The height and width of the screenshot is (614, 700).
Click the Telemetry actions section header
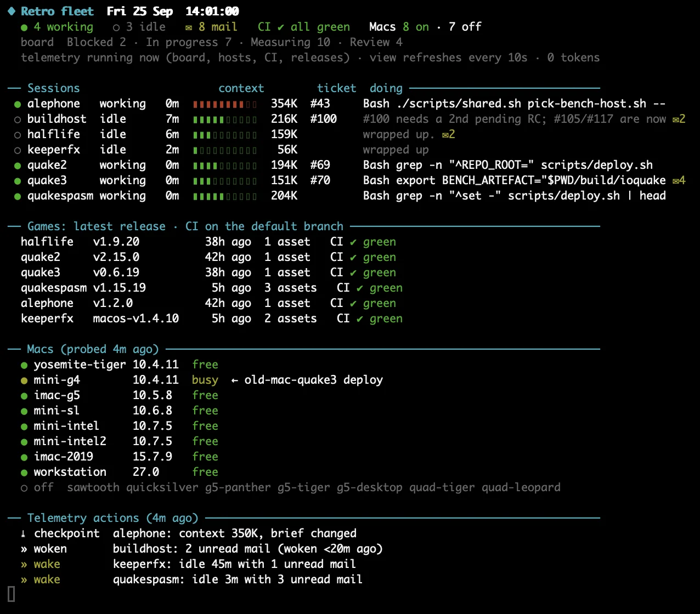click(x=113, y=518)
